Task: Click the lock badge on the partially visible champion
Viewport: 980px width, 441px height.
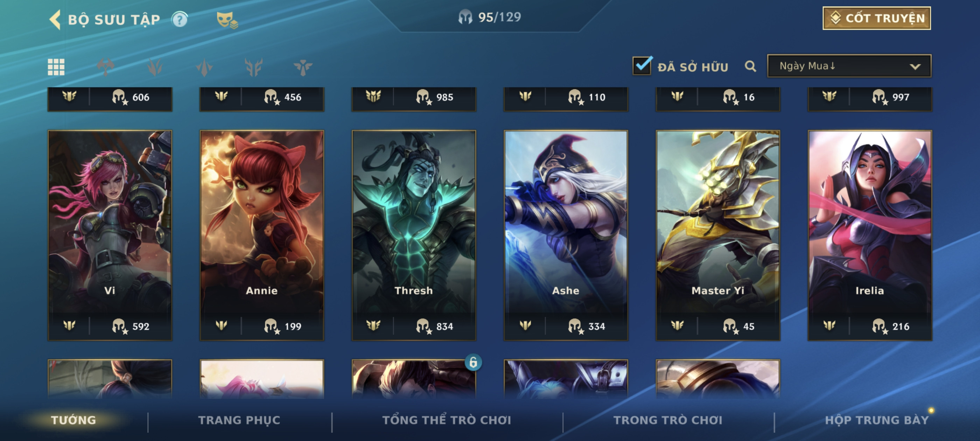Action: [x=473, y=362]
